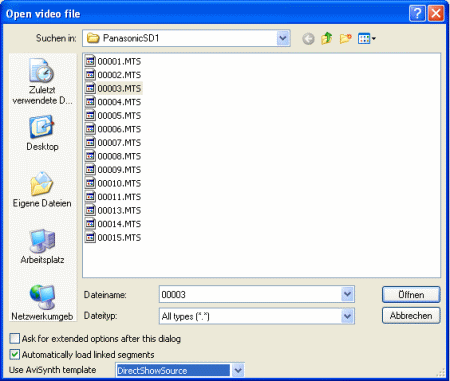
Task: Open Eigene Dateien shortcut
Action: tap(42, 189)
